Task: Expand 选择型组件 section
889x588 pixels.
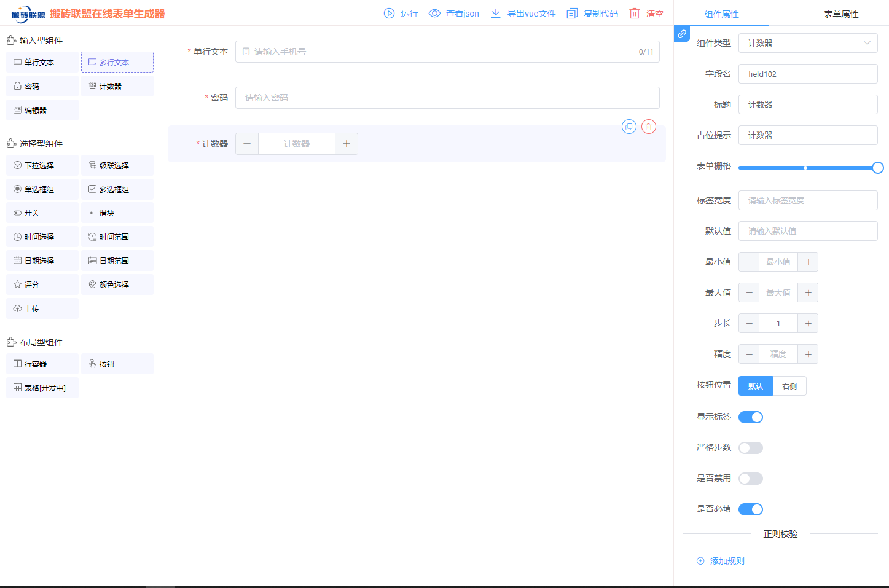Action: pyautogui.click(x=39, y=143)
